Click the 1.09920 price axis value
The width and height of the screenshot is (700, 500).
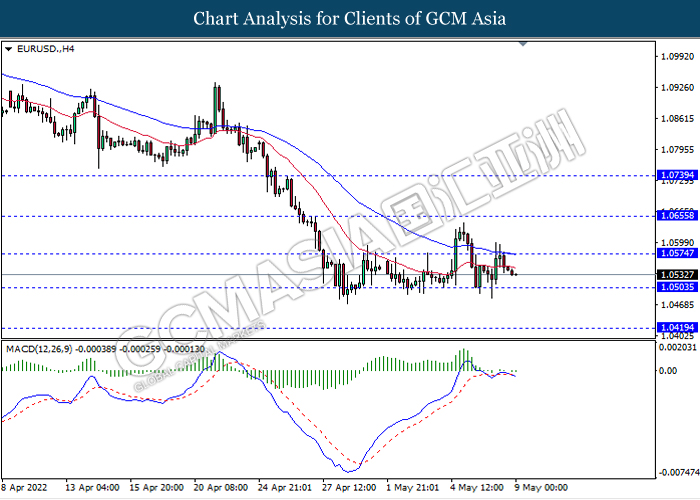click(677, 57)
